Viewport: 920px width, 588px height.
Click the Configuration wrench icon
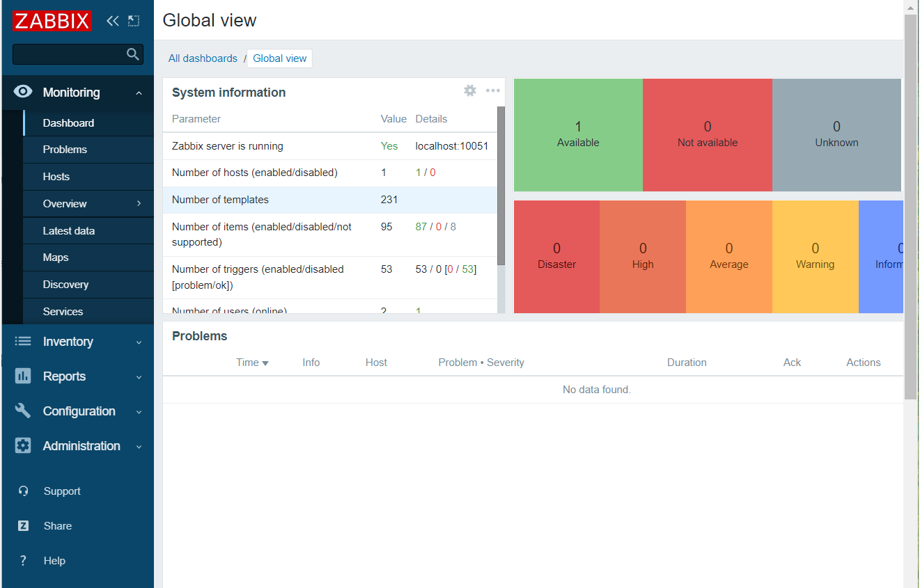point(22,411)
